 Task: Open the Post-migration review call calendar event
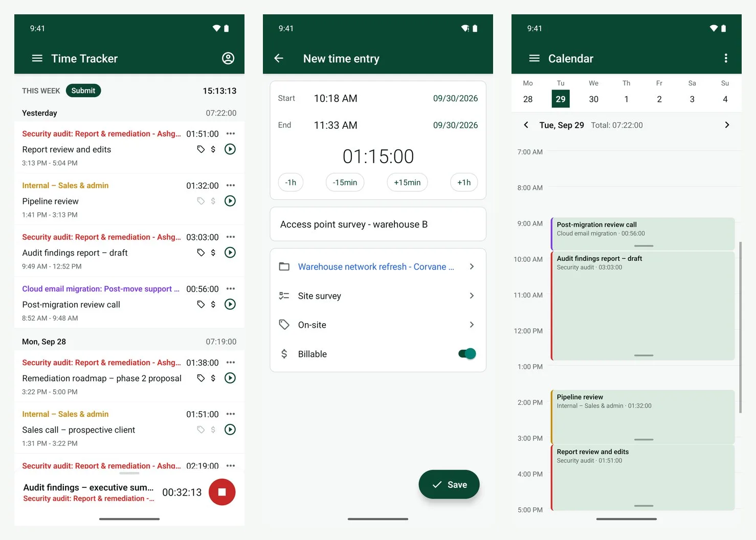pos(643,234)
